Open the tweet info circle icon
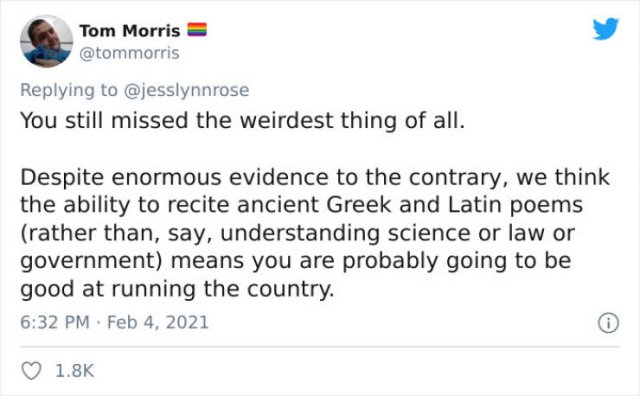 pyautogui.click(x=608, y=323)
